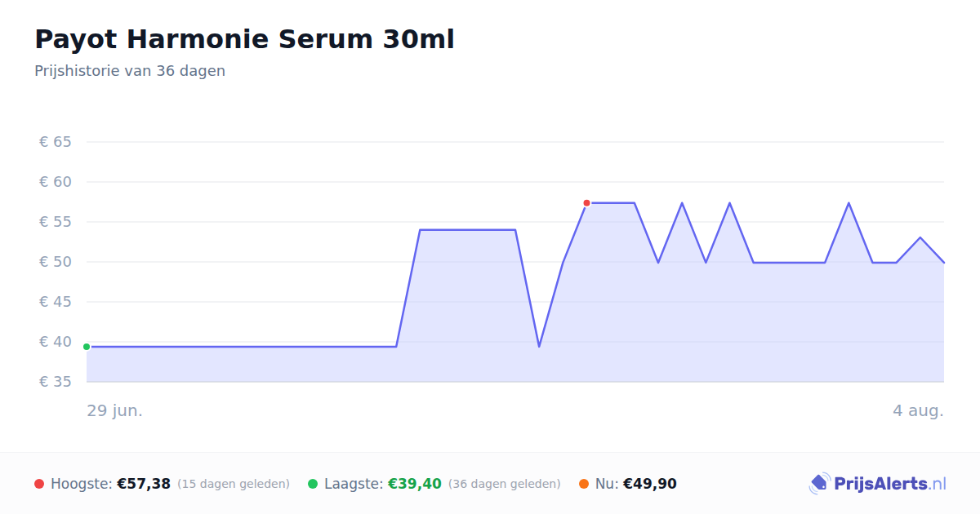Click the orange Nu legend dot
This screenshot has width=980, height=514.
584,484
